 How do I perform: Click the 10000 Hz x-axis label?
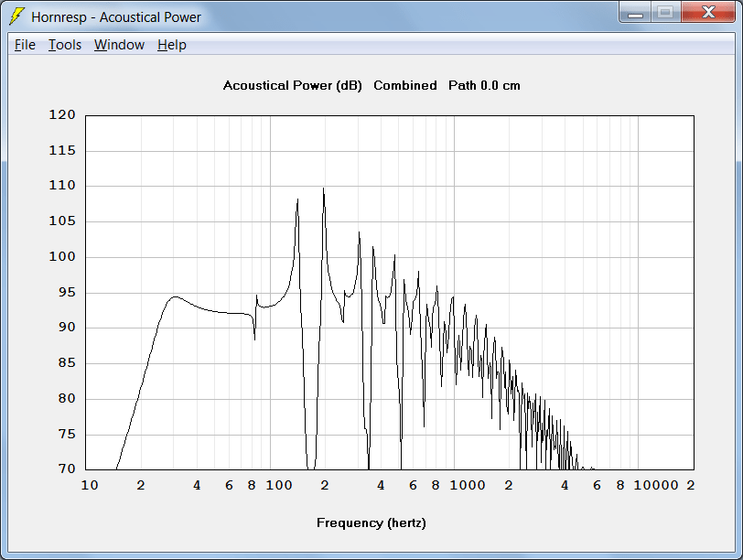656,485
